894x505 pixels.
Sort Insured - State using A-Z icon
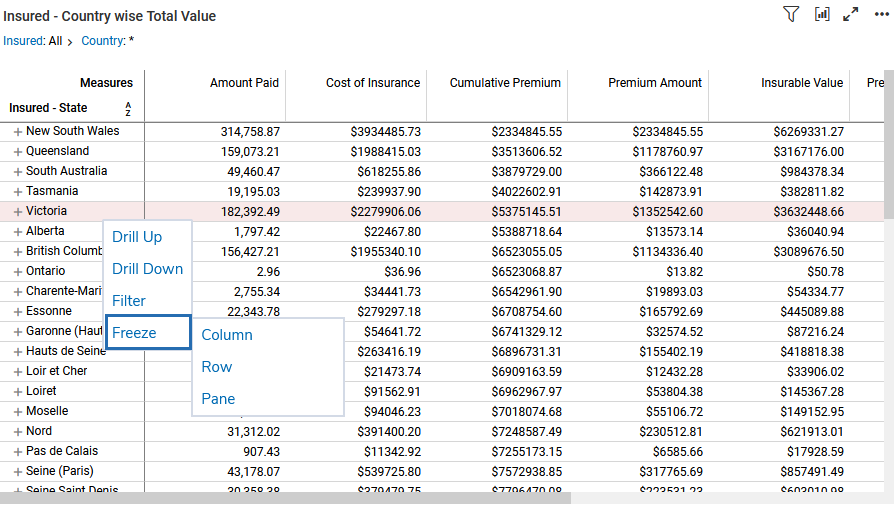click(128, 109)
